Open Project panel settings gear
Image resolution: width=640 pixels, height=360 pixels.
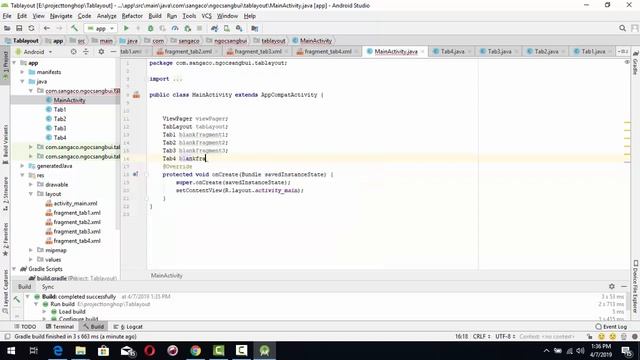pos(101,52)
